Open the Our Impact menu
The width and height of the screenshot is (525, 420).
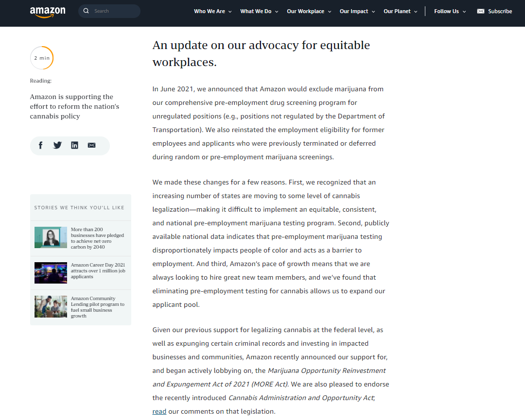pyautogui.click(x=357, y=11)
